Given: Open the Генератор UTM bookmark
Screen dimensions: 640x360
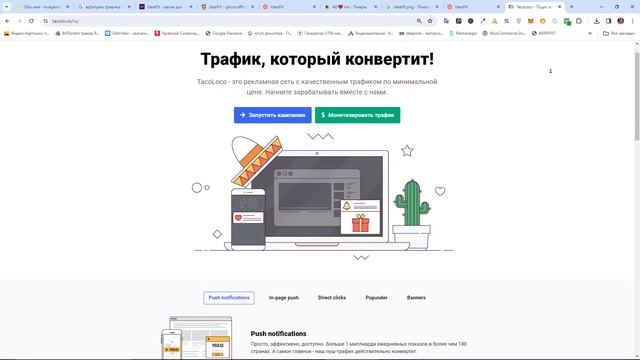Looking at the screenshot, I should tap(320, 33).
